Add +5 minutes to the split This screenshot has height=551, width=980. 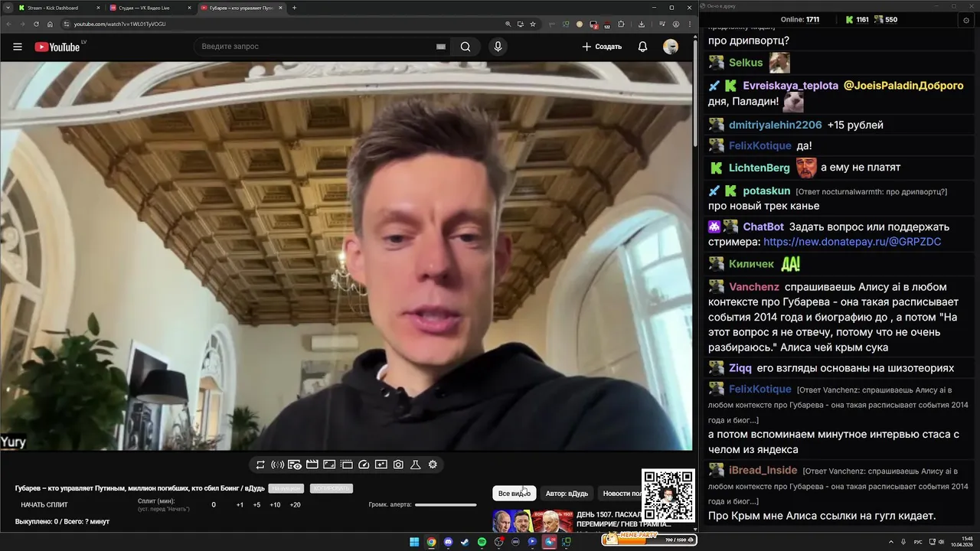[x=256, y=505]
